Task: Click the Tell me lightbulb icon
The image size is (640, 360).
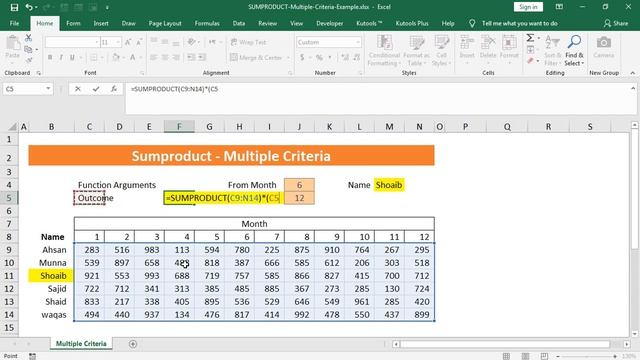Action: (x=472, y=24)
